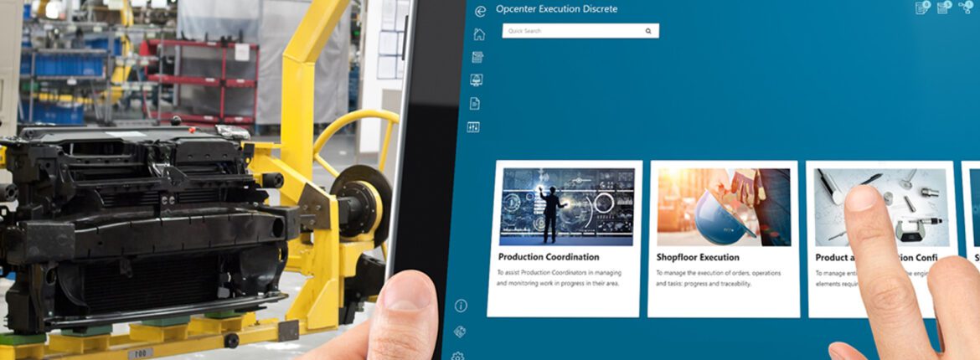The image size is (980, 360).
Task: Click 'To assist Production Coordinators' description text
Action: click(x=559, y=278)
